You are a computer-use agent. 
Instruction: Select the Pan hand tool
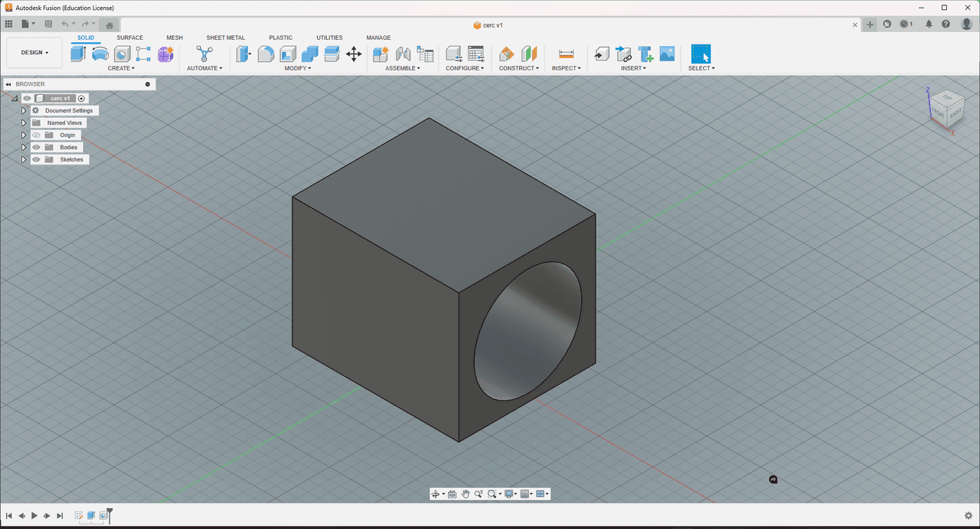[465, 494]
